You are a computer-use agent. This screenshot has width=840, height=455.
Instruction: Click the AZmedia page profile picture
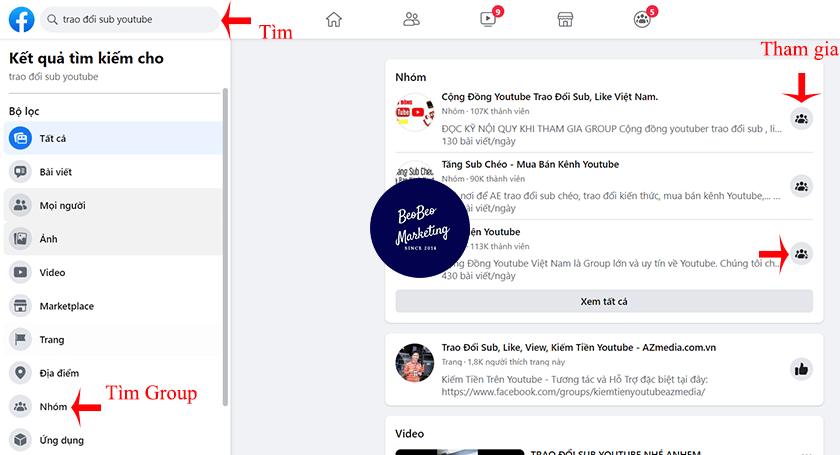tap(415, 363)
